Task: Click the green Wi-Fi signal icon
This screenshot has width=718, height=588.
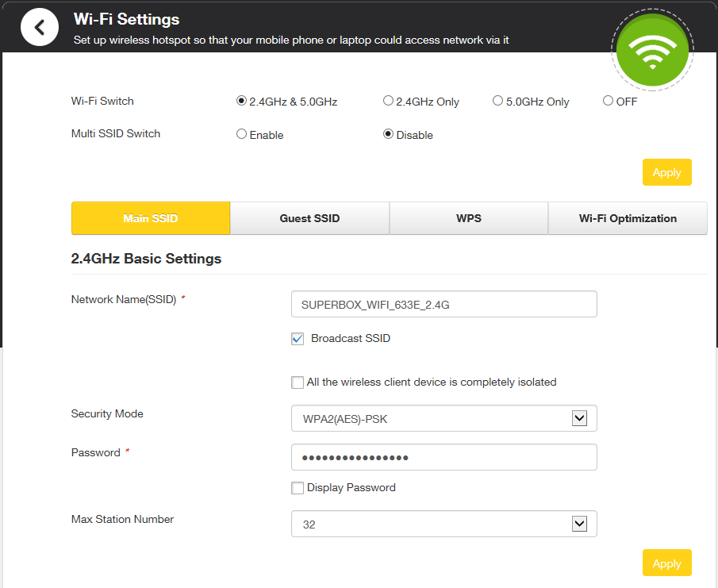Action: pos(652,49)
